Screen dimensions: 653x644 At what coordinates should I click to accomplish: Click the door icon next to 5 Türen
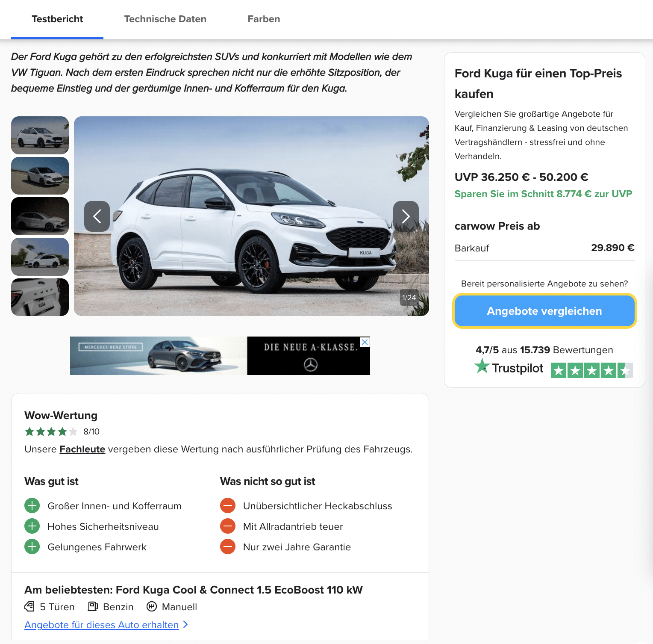pos(29,606)
